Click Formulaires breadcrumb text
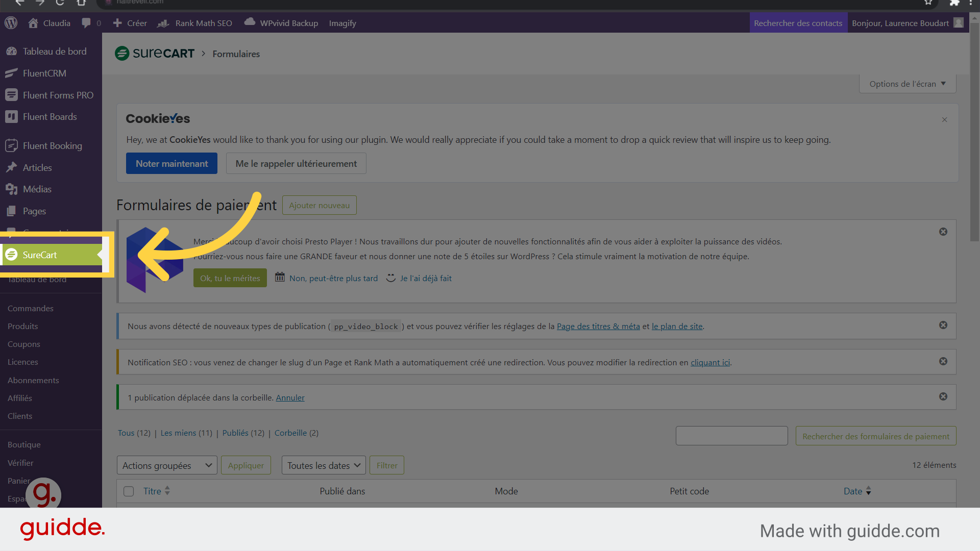The image size is (980, 551). coord(236,54)
